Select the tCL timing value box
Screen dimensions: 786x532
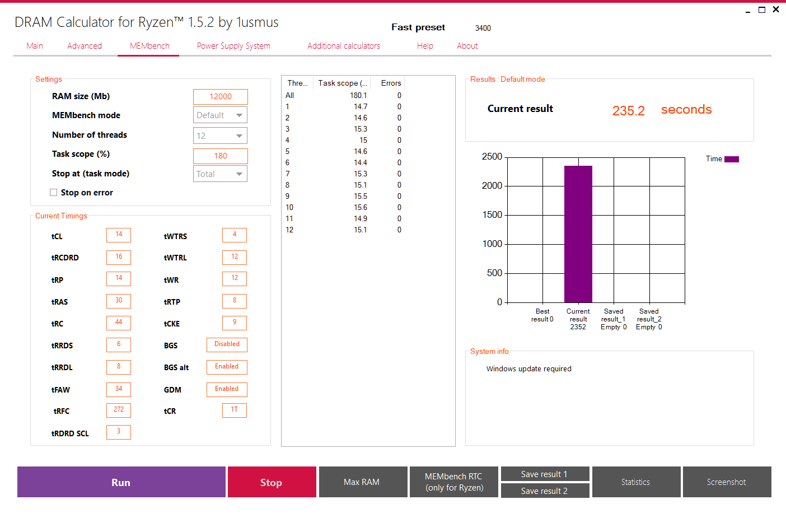(x=119, y=235)
